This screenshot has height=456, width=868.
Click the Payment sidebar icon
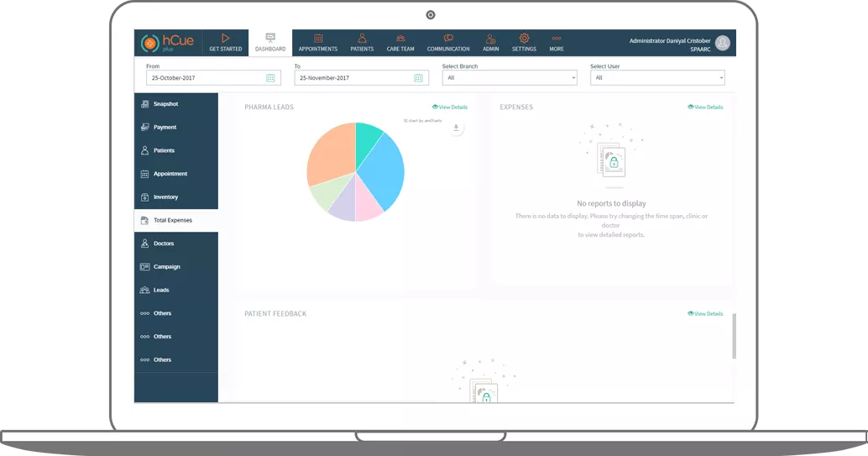[x=144, y=127]
